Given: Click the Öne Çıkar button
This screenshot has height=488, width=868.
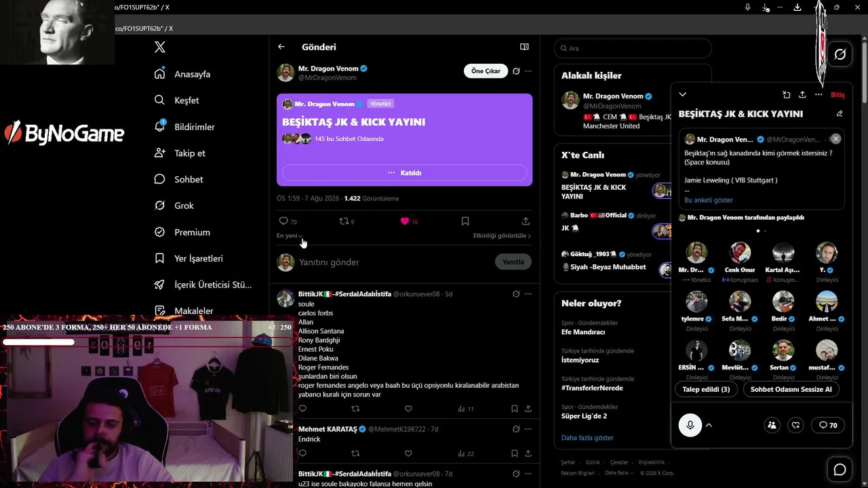Looking at the screenshot, I should click(486, 71).
